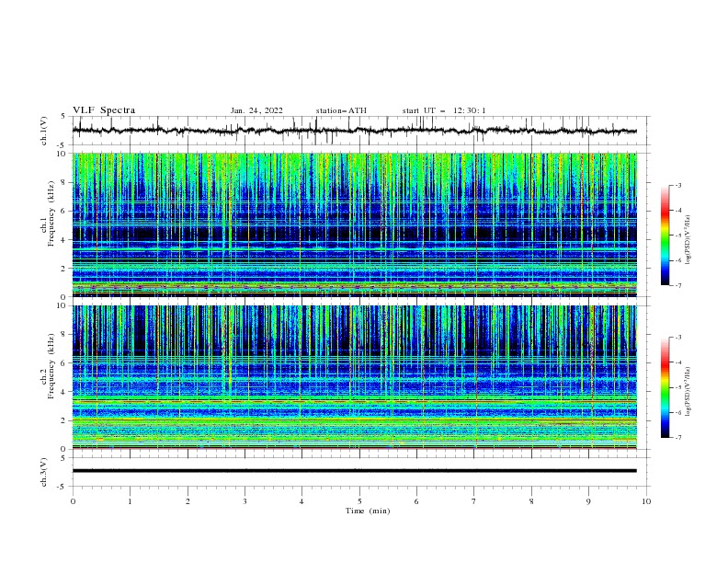Click the date 'Jan. 24, 2022'
This screenshot has width=728, height=563.
coord(256,110)
